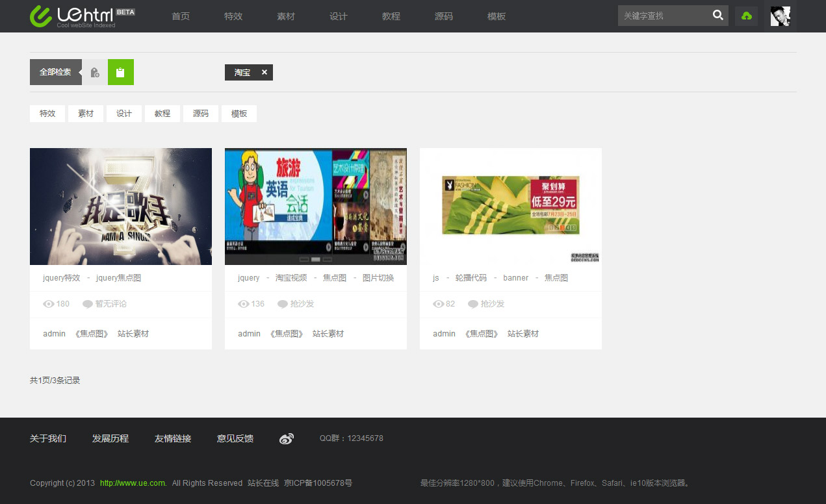Open the 聚划算 banner thumbnail

tap(511, 206)
